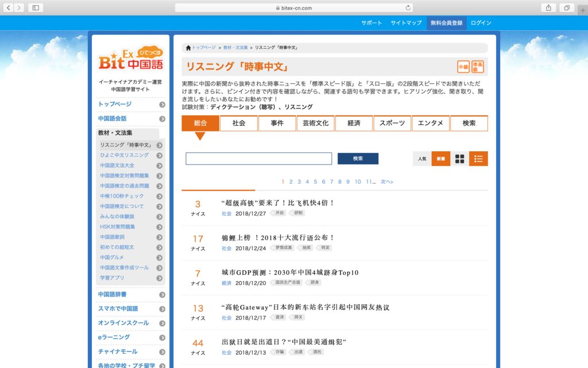Viewport: 588px width, 368px height.
Task: Open スマホで中国語 in the sidebar
Action: pos(118,309)
